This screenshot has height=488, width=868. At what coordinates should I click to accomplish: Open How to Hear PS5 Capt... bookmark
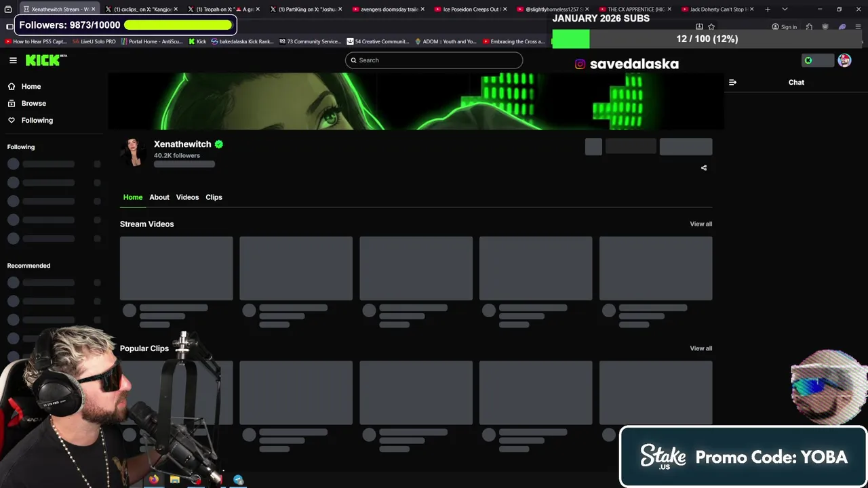point(36,41)
